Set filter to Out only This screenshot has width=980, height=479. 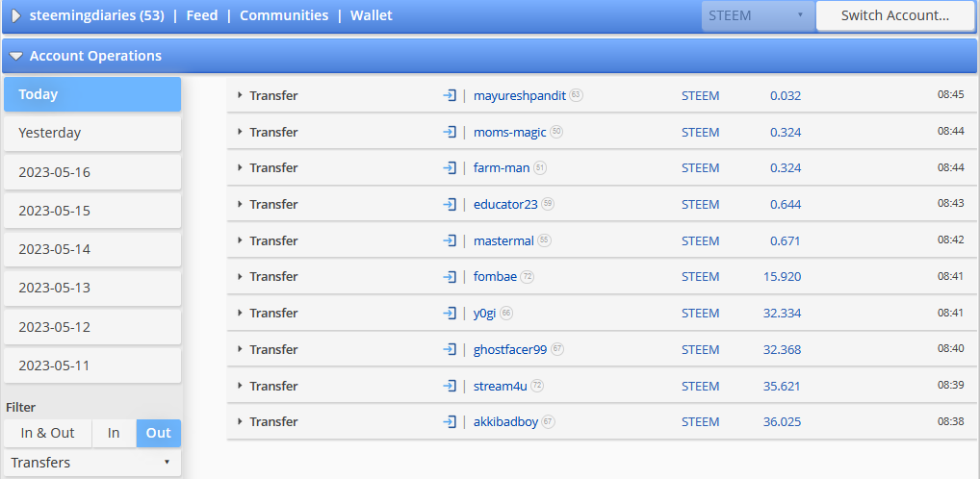[x=159, y=433]
